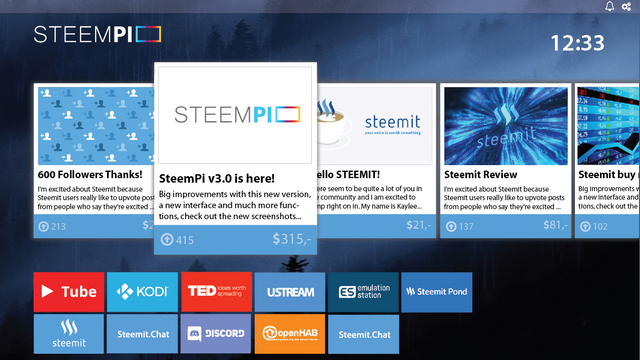640x360 pixels.
Task: Launch the Emulation Station tile
Action: [363, 292]
